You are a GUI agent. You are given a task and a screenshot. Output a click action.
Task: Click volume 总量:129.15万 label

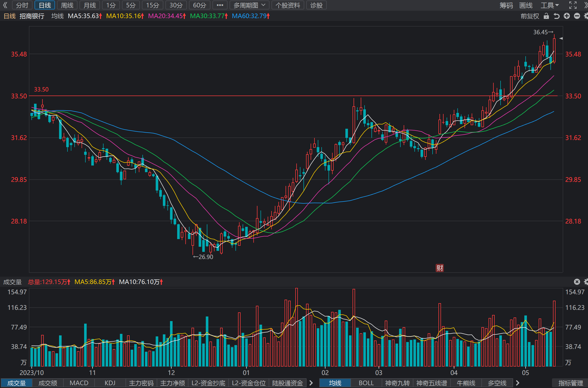pos(49,282)
